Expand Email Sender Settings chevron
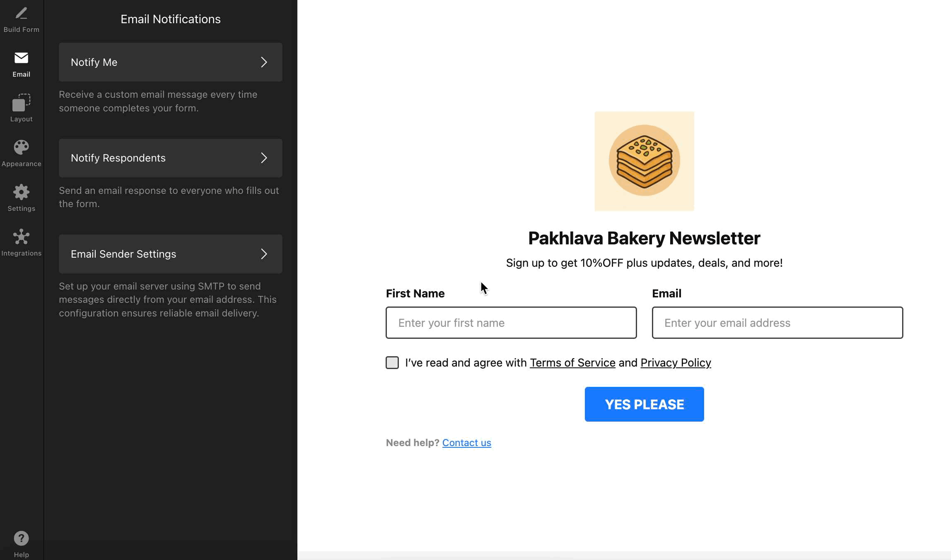The image size is (951, 560). pos(264,254)
